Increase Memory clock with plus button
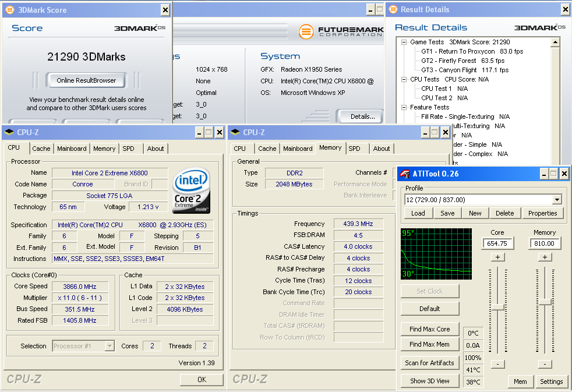 (545, 257)
